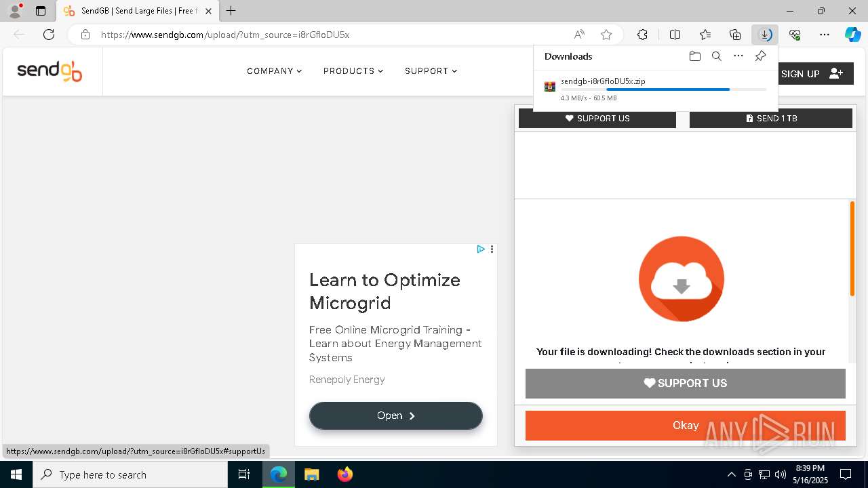868x488 pixels.
Task: Click the taskbar search box
Action: click(x=130, y=474)
